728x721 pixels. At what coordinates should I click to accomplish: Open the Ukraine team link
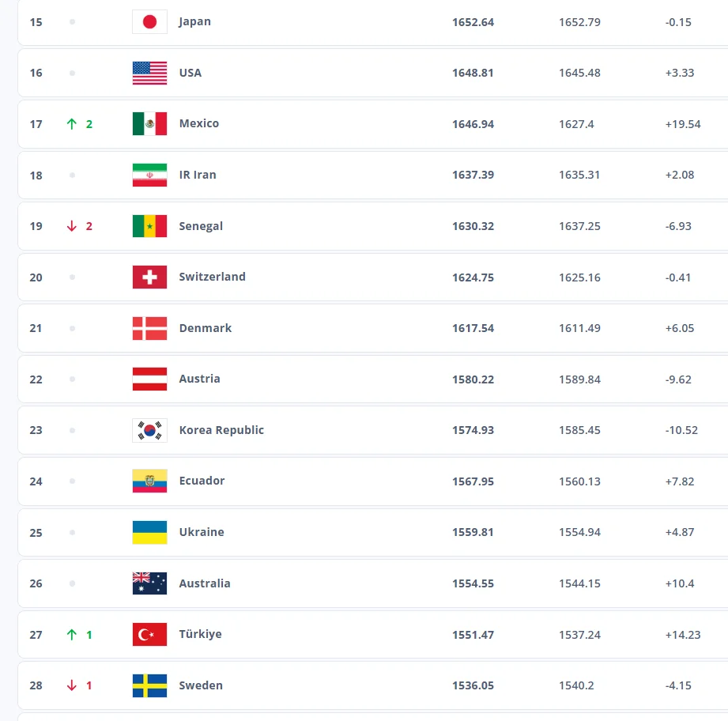point(201,532)
